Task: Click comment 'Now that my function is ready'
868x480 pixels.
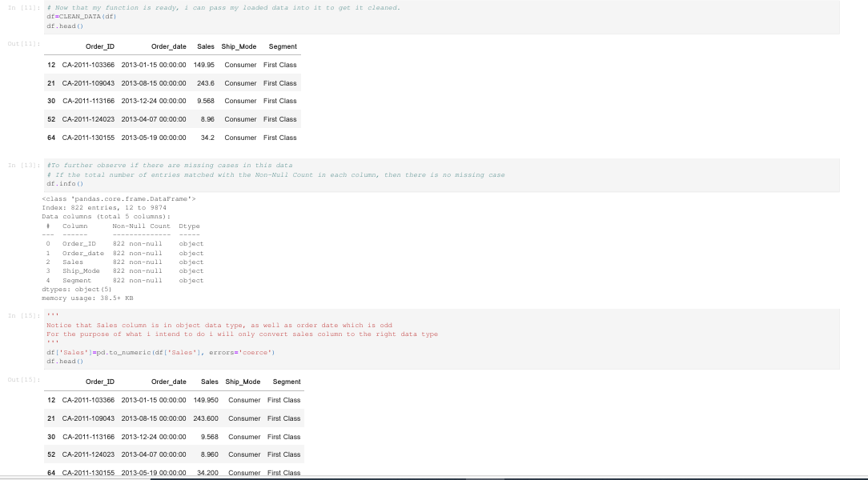Action: (223, 8)
